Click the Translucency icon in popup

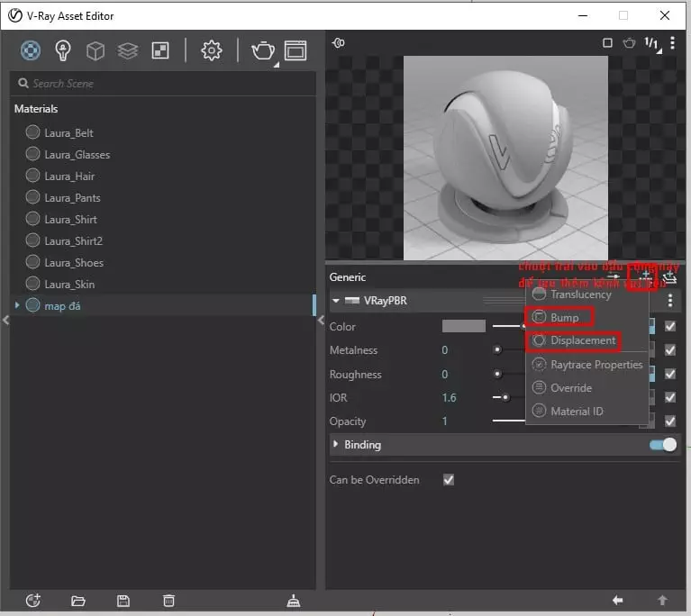[539, 294]
